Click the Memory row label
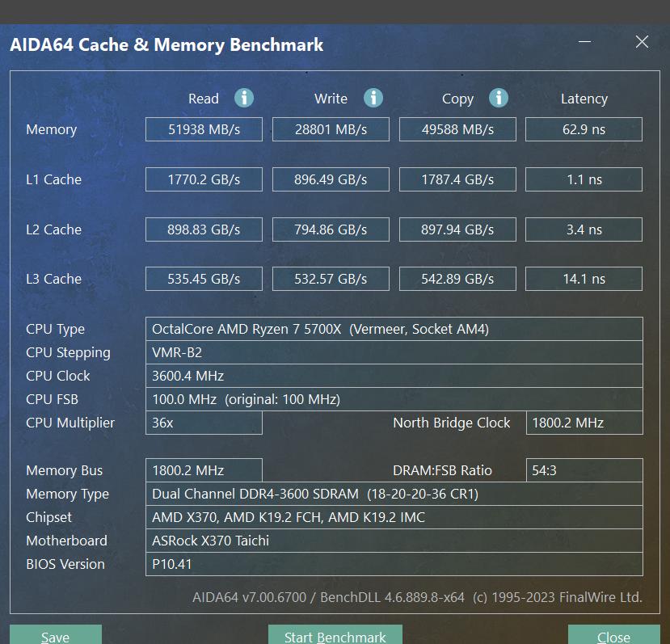This screenshot has height=644, width=670. [x=51, y=129]
